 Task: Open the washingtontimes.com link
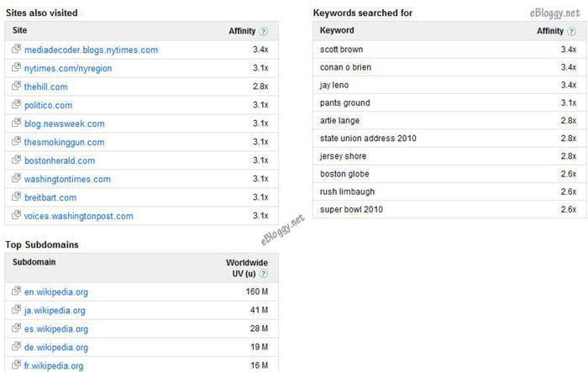click(67, 179)
